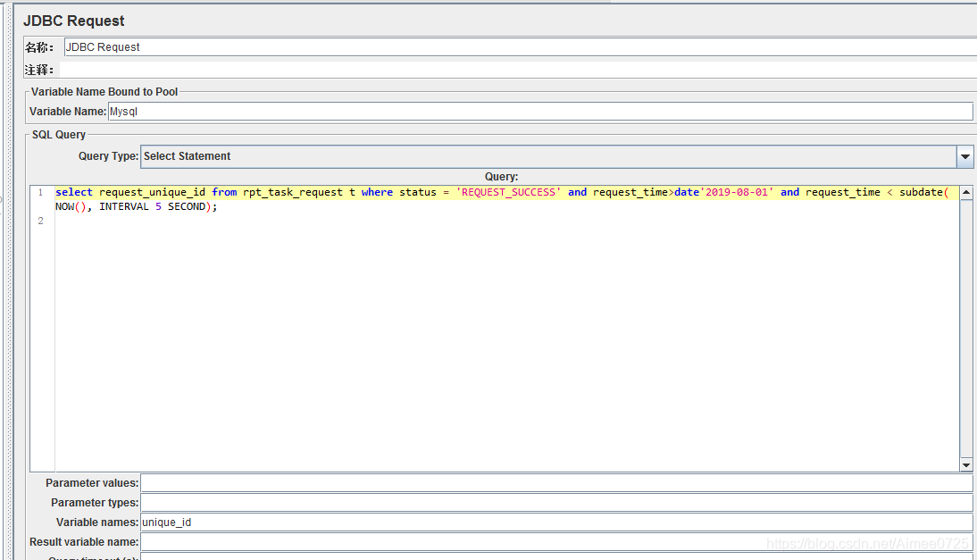Click the 'select' keyword in the SQL query
Image resolution: width=977 pixels, height=560 pixels.
(x=73, y=193)
